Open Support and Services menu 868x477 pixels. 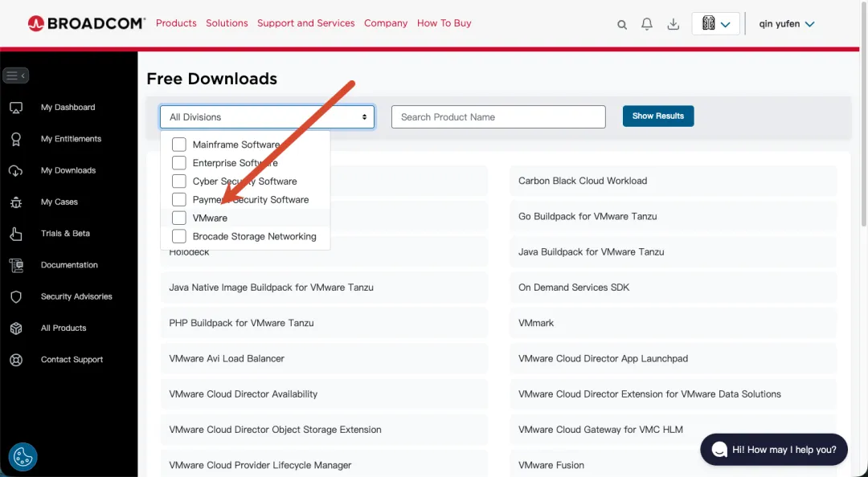pyautogui.click(x=306, y=23)
